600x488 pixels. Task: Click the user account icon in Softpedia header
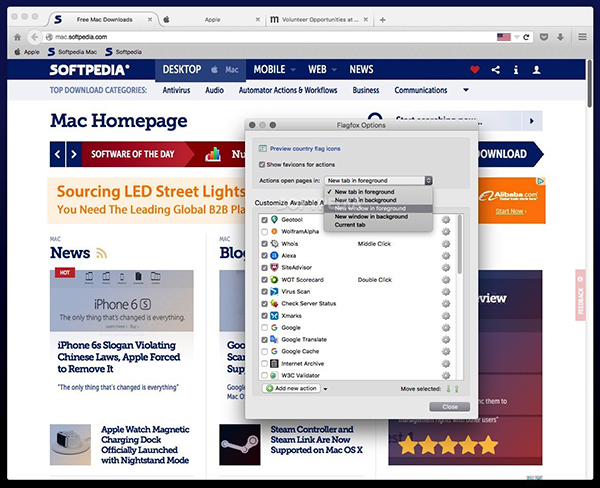[x=536, y=70]
